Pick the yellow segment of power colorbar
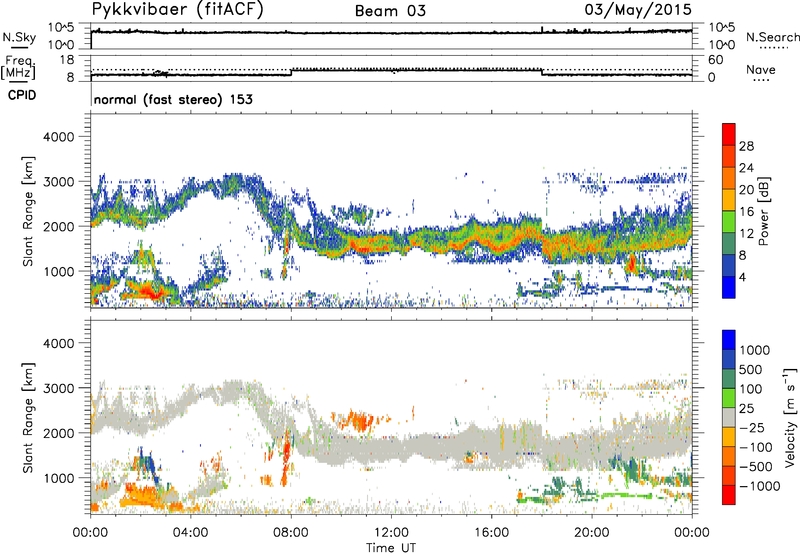Image resolution: width=800 pixels, height=554 pixels. tap(729, 200)
